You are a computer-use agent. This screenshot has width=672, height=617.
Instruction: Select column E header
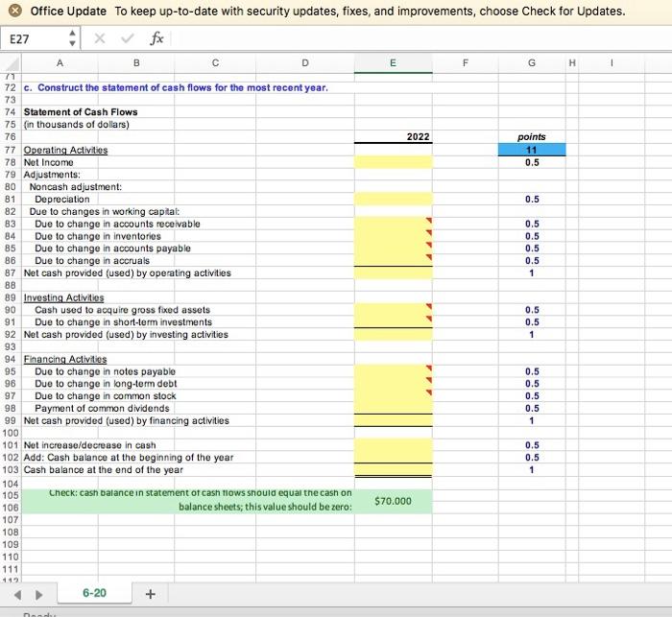(393, 63)
